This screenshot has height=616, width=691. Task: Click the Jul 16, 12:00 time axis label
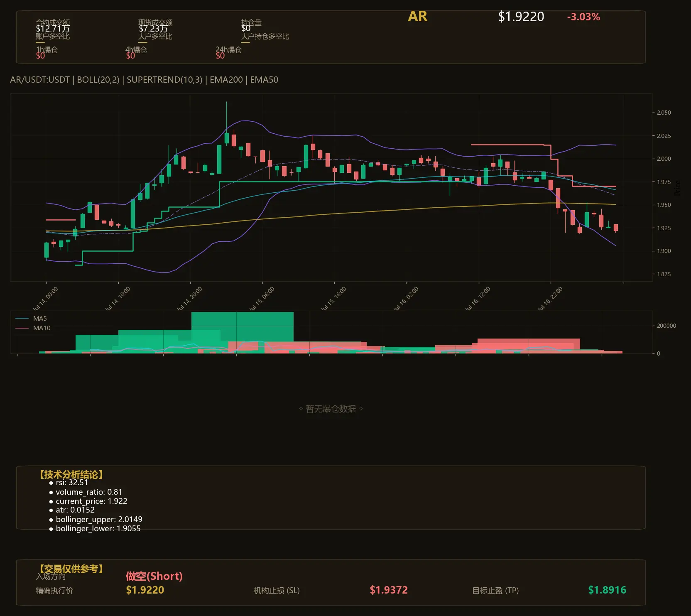[478, 299]
